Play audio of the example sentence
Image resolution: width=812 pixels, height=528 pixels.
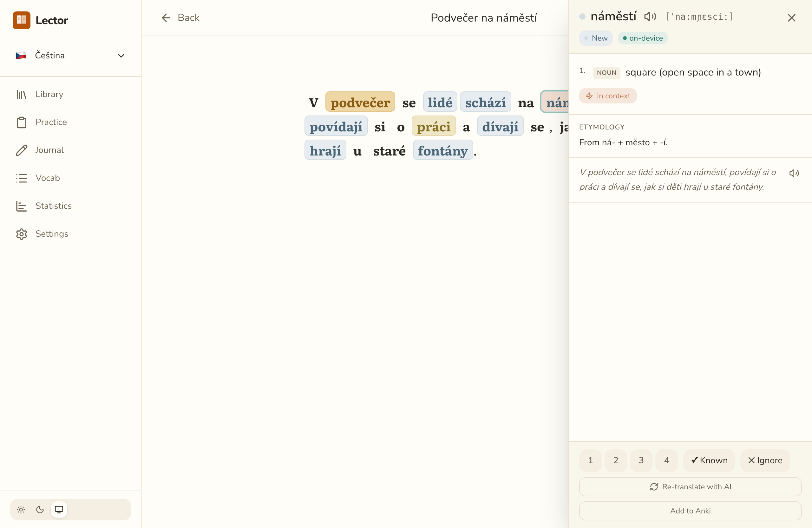[794, 173]
